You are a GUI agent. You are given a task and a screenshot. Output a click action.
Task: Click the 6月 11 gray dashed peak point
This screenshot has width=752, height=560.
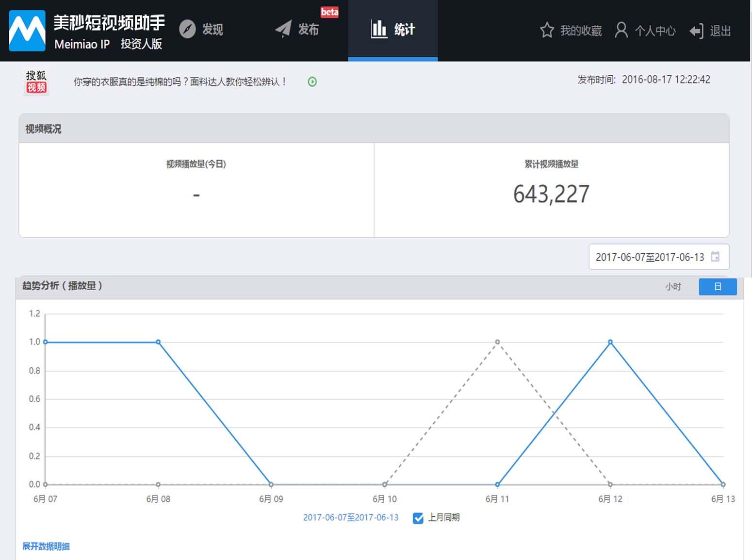pos(497,342)
